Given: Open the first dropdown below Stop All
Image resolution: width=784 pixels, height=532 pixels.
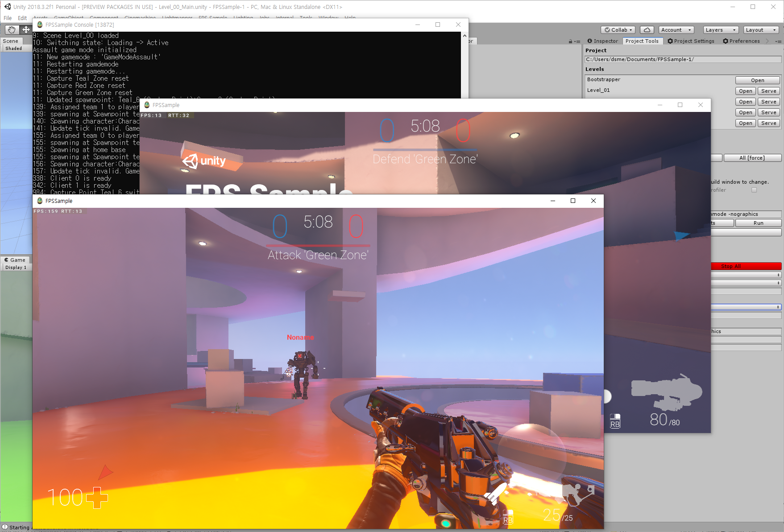Looking at the screenshot, I should 746,275.
